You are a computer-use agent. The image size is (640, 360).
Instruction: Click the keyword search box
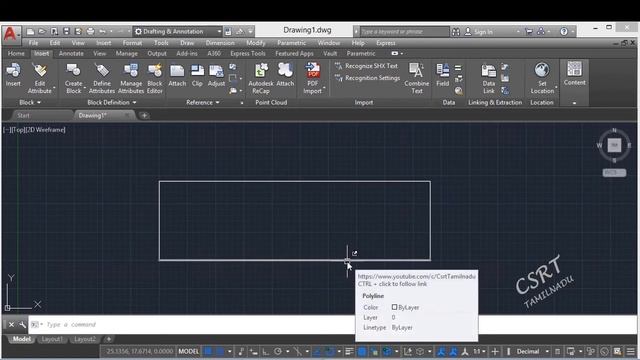(404, 31)
